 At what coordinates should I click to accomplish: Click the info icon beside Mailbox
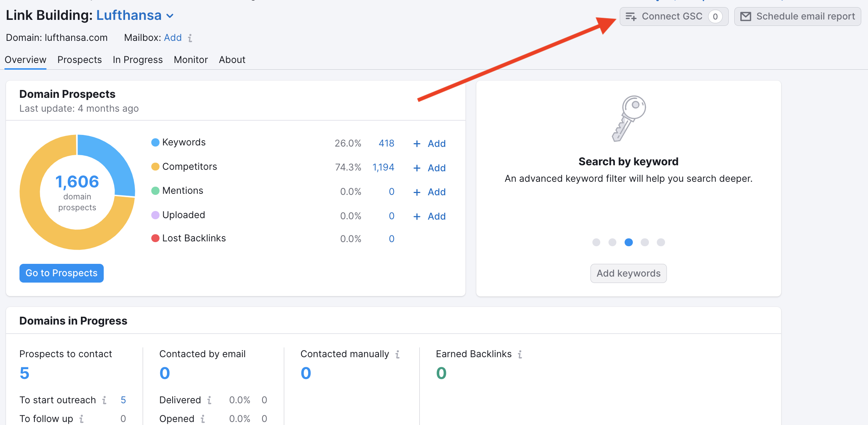click(x=190, y=38)
